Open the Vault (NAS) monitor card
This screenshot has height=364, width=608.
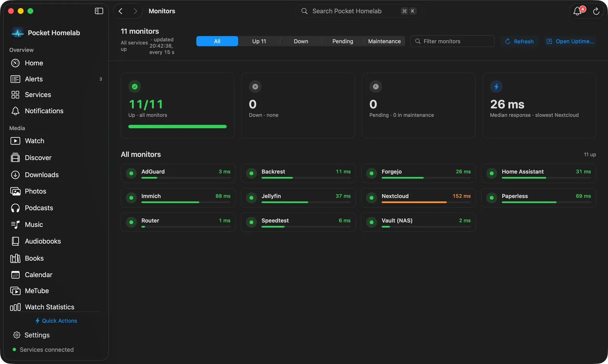[418, 222]
